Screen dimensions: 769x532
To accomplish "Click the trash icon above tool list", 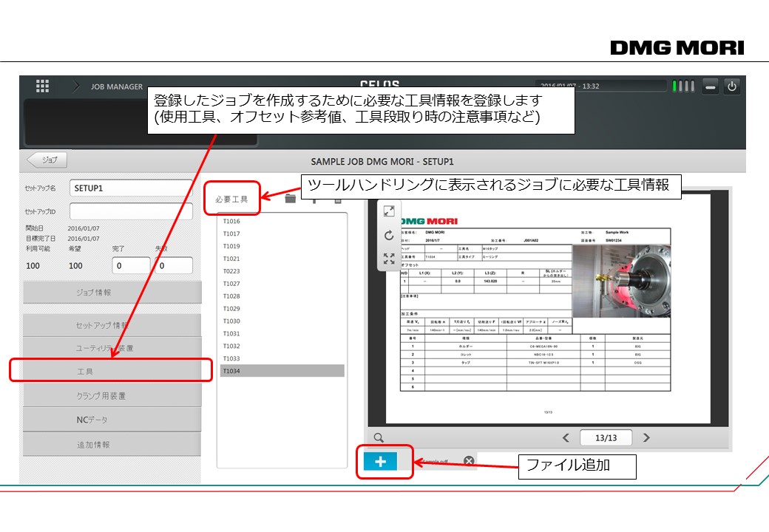I will point(338,200).
